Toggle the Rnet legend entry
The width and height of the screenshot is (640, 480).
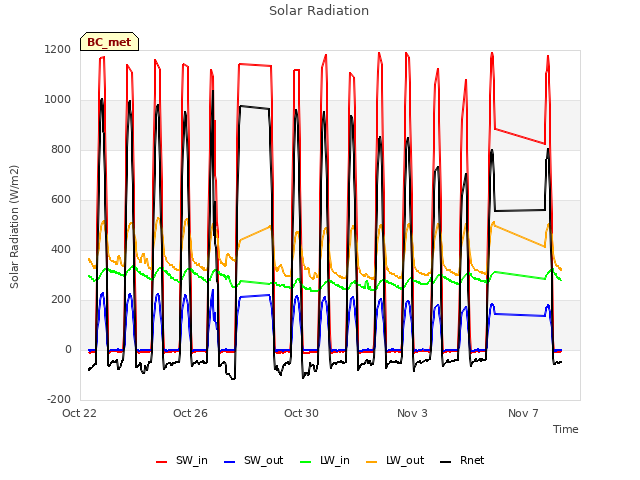click(462, 461)
